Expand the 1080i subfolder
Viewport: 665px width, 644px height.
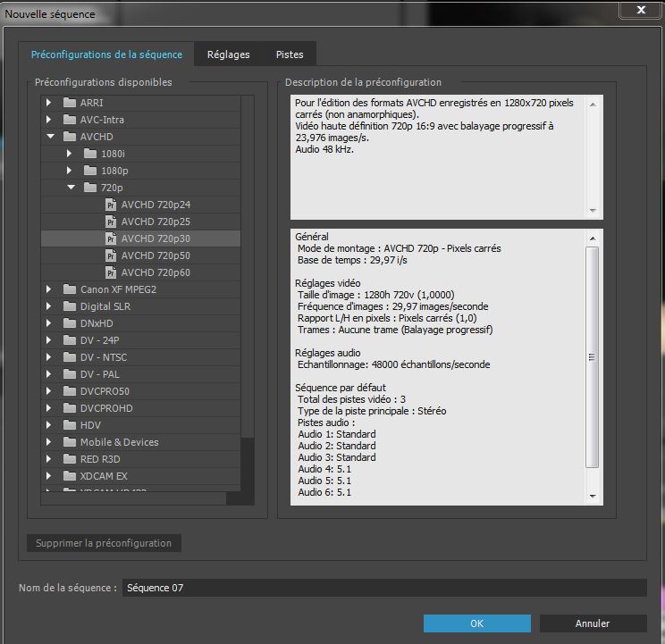[70, 154]
